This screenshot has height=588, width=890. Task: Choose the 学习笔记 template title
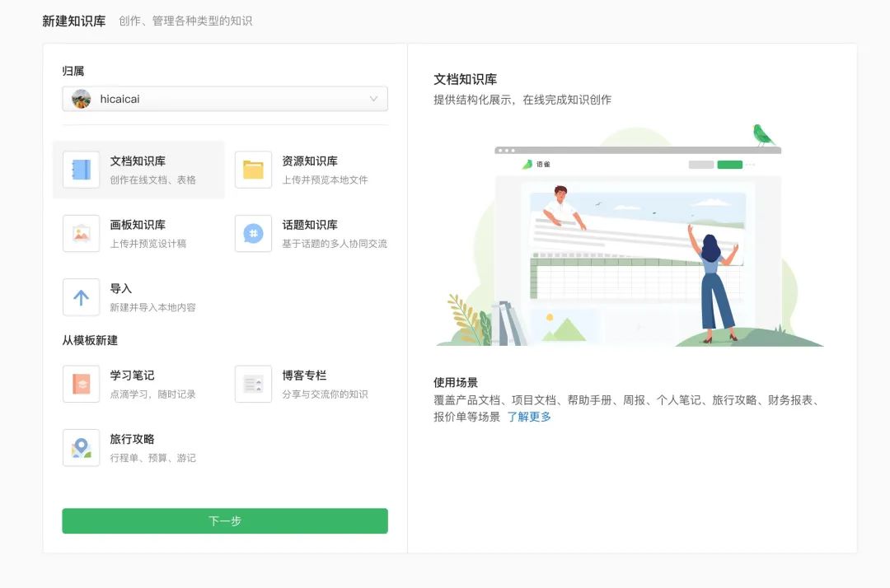132,376
